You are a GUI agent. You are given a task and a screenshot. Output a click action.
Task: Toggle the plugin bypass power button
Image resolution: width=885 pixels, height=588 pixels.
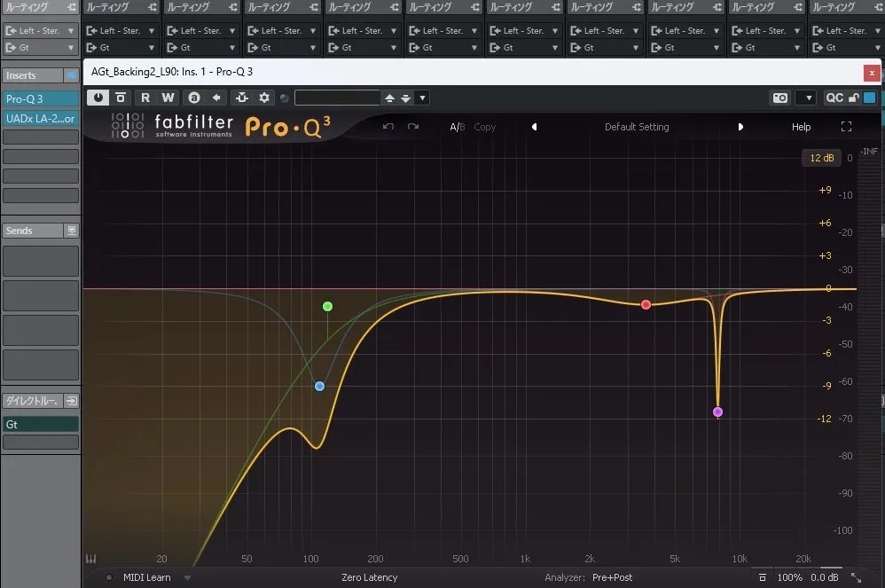pyautogui.click(x=98, y=98)
